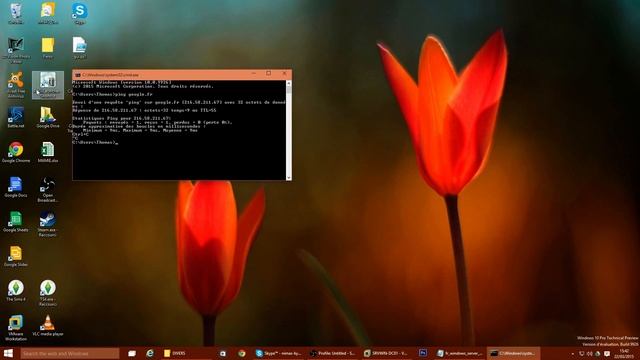Click the Search the web and Windows box
The image size is (640, 360).
point(70,353)
